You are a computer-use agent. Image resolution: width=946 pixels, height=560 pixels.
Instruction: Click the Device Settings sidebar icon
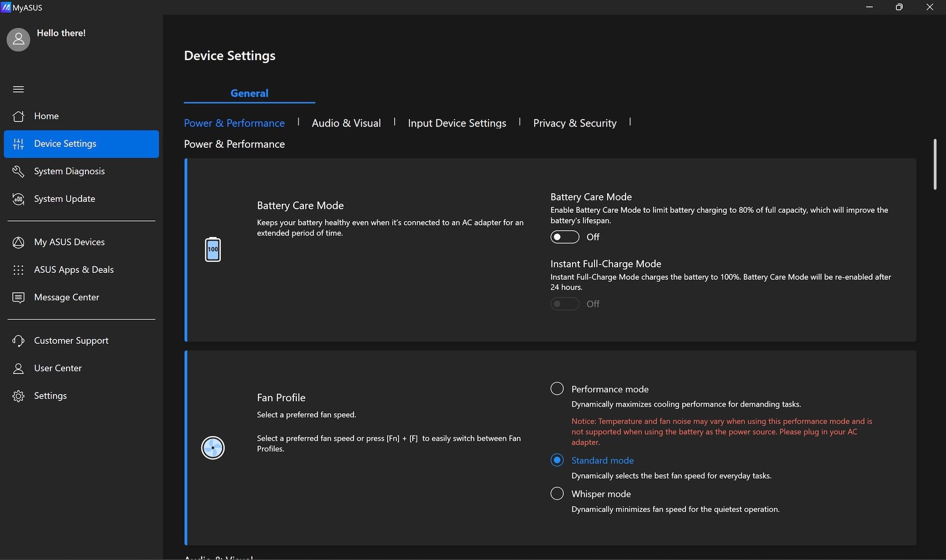pyautogui.click(x=18, y=143)
